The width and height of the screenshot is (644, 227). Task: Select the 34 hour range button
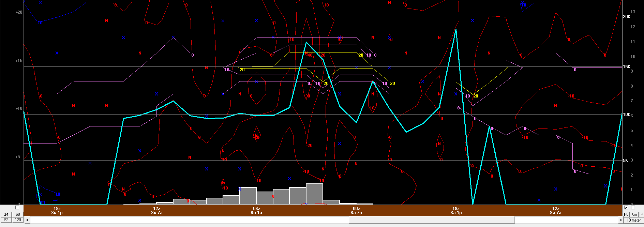pos(6,214)
